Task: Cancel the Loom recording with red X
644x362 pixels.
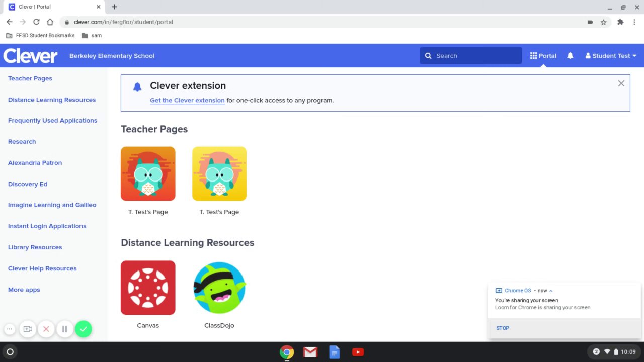Action: (x=46, y=329)
